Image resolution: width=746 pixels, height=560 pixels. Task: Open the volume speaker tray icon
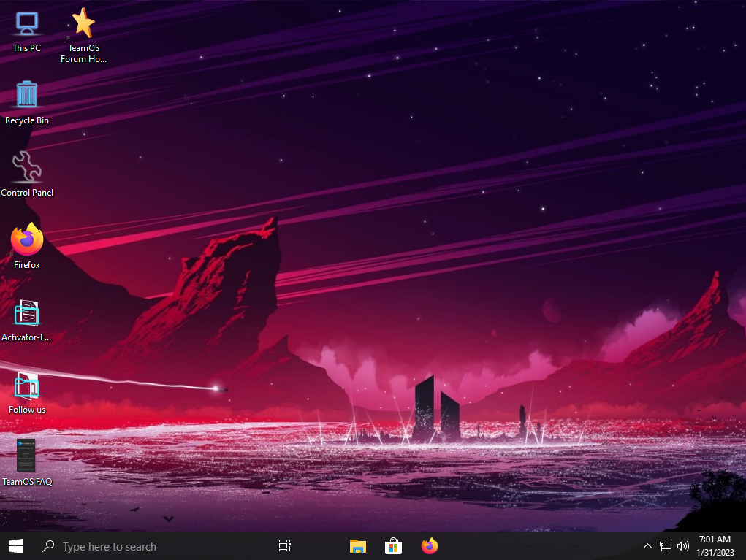pyautogui.click(x=682, y=546)
